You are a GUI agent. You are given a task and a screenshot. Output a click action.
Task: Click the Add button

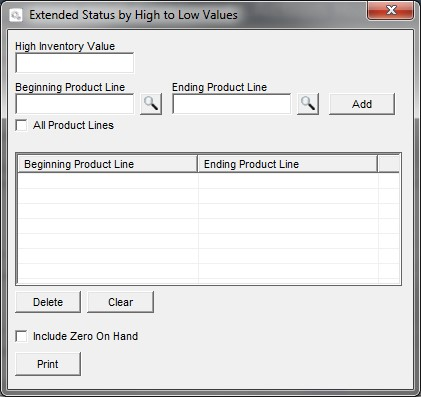tap(362, 104)
